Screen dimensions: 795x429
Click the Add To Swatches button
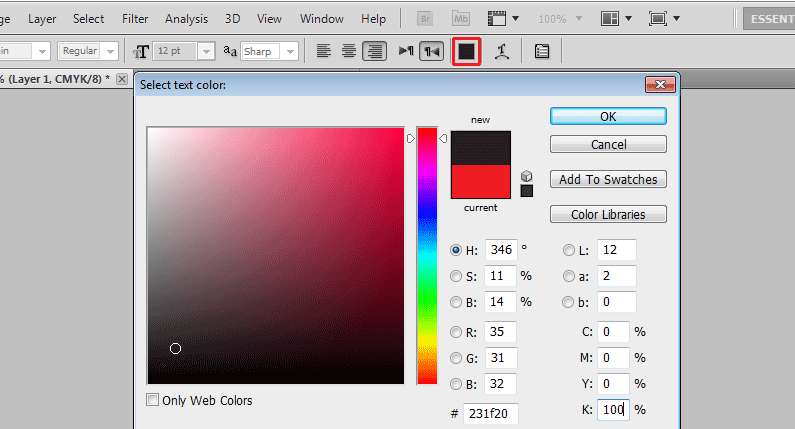pos(608,180)
